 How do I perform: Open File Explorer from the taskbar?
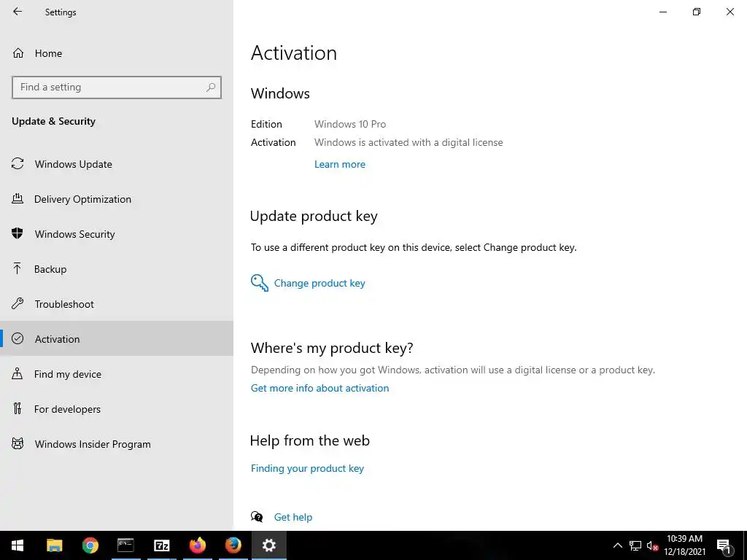(54, 545)
